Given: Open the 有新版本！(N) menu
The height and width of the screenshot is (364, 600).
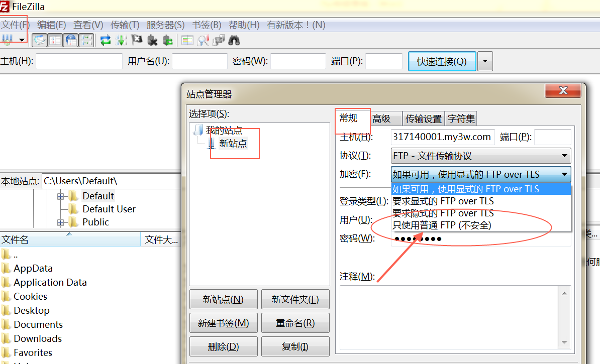Looking at the screenshot, I should point(296,25).
